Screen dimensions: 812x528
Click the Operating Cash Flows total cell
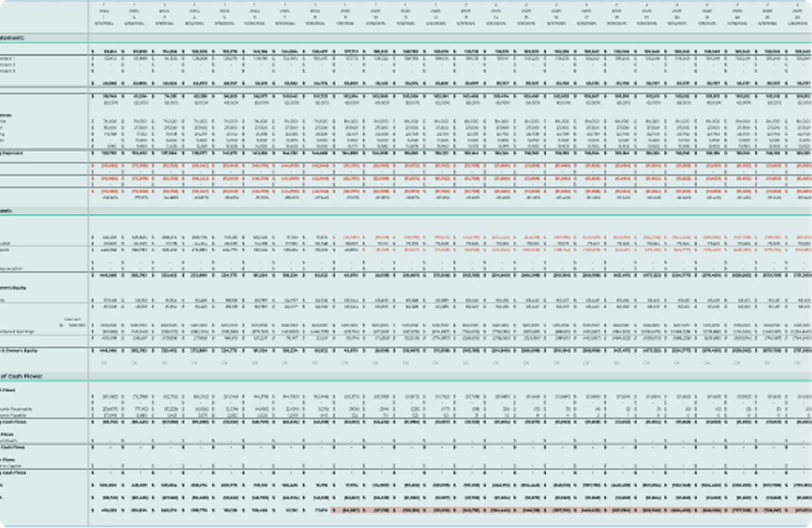tap(108, 421)
